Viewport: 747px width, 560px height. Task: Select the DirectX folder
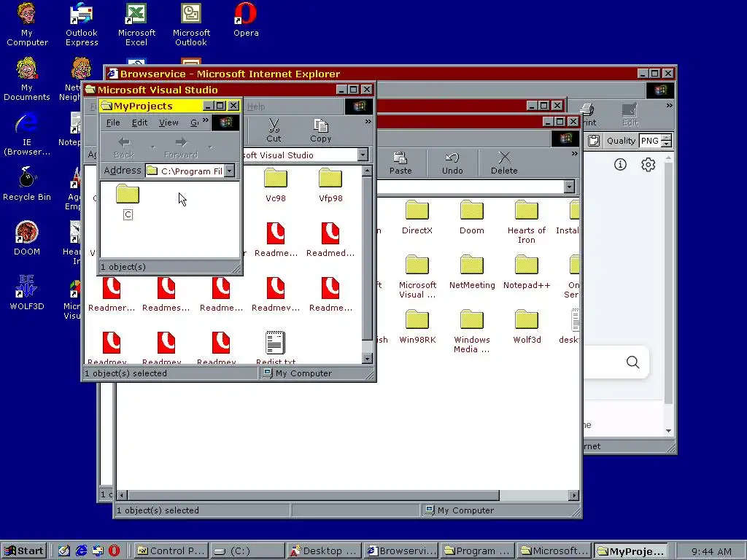417,217
